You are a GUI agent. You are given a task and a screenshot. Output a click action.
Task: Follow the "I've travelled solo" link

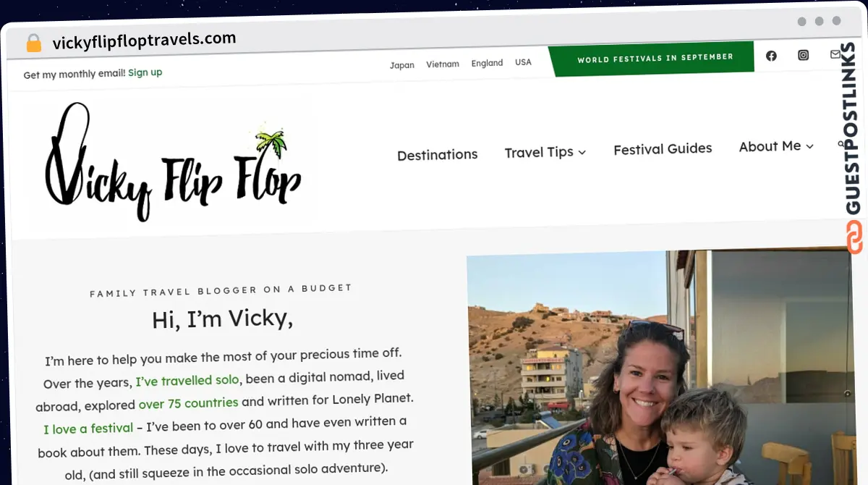pyautogui.click(x=188, y=380)
